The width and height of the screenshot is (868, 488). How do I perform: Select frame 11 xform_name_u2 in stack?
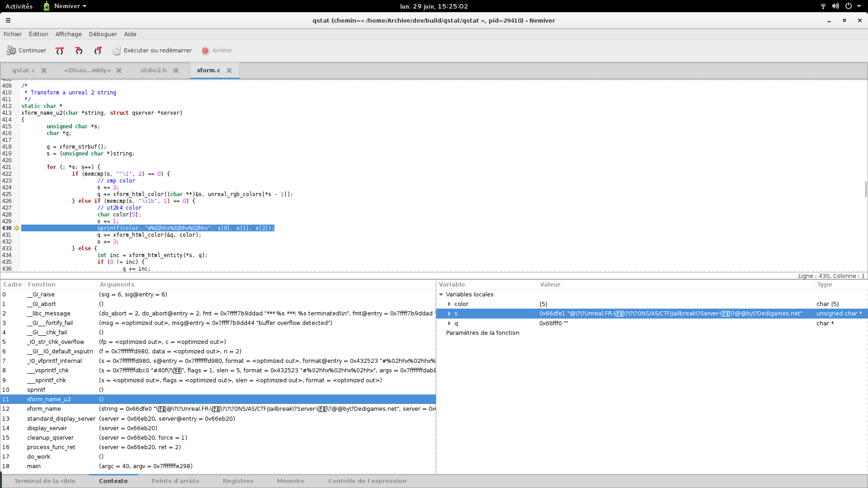pos(49,399)
